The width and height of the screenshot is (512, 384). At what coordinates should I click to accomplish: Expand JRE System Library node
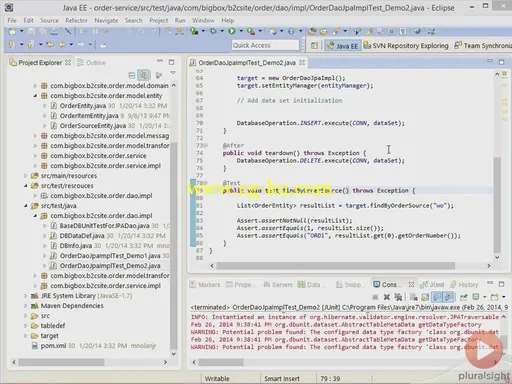[25, 296]
